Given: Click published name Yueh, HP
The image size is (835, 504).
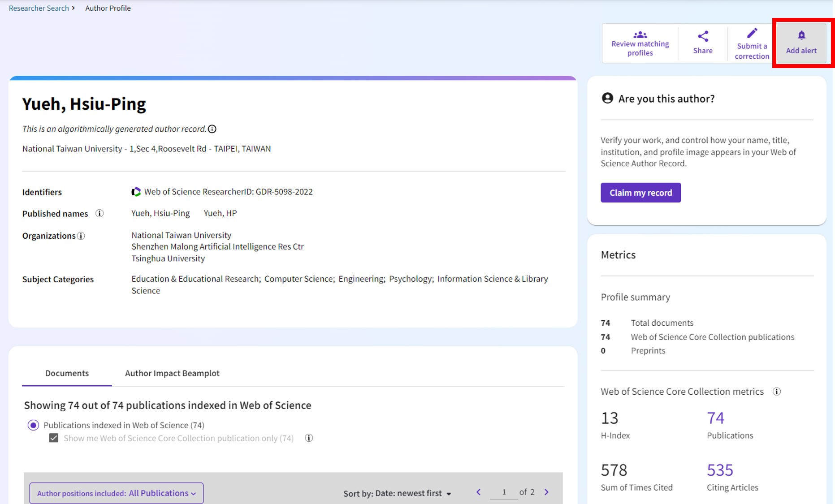Looking at the screenshot, I should 220,213.
